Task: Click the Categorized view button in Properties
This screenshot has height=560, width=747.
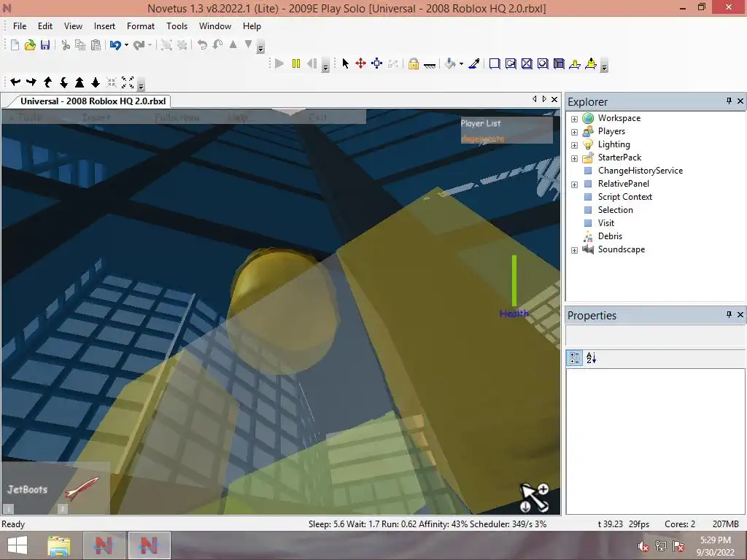Action: click(x=575, y=357)
